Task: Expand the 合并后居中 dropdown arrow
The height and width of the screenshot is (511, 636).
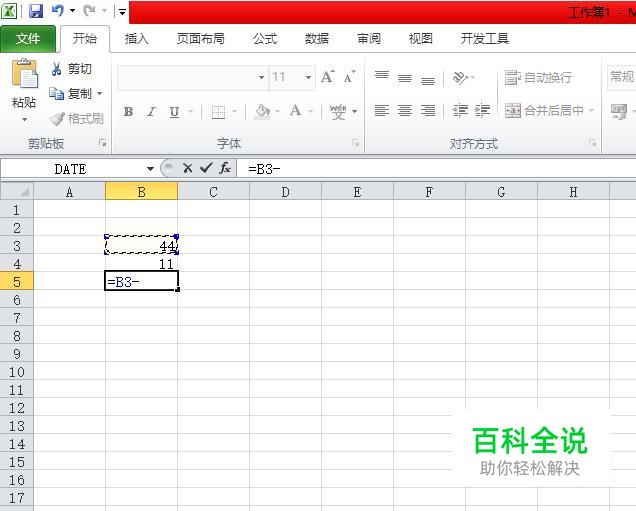Action: [591, 110]
